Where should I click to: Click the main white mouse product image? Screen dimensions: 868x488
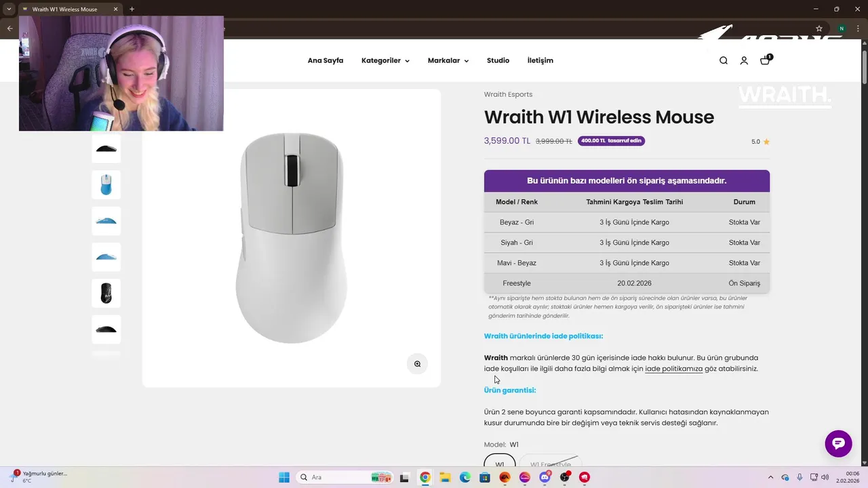coord(292,237)
